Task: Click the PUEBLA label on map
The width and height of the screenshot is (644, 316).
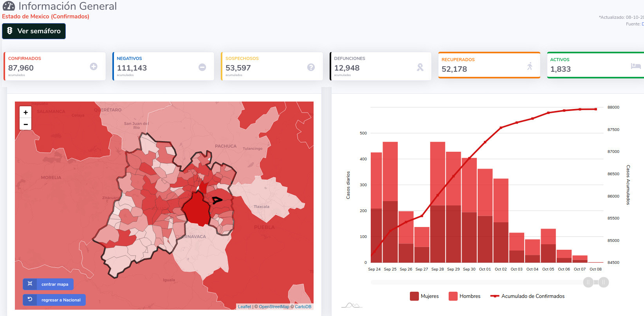Action: pos(264,227)
